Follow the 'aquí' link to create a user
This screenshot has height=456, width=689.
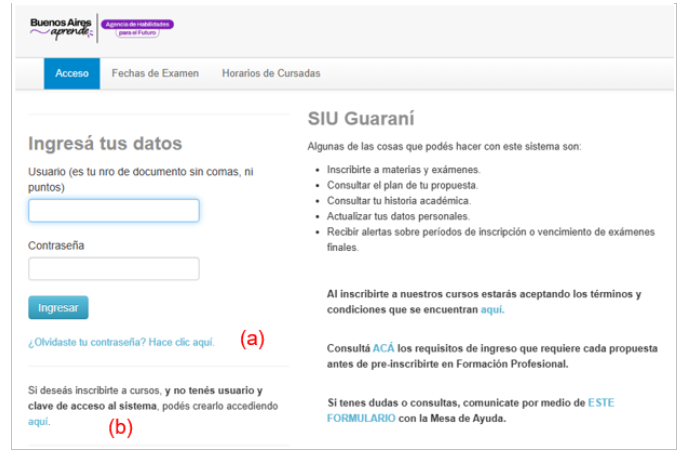38,422
